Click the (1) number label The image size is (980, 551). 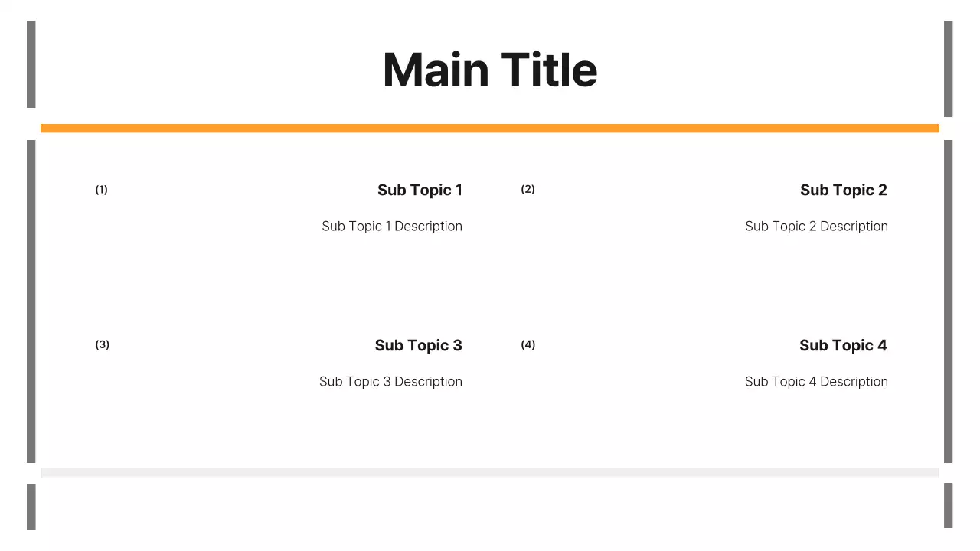pyautogui.click(x=102, y=190)
